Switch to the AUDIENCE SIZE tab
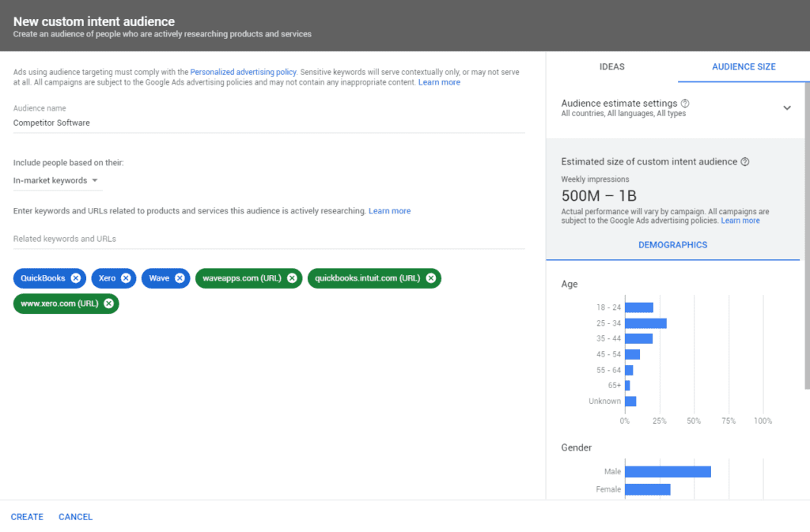 pyautogui.click(x=744, y=66)
